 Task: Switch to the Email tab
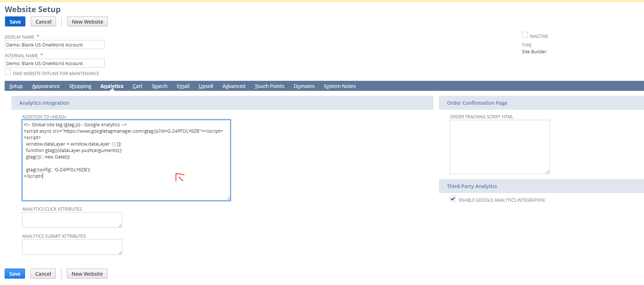pyautogui.click(x=183, y=86)
